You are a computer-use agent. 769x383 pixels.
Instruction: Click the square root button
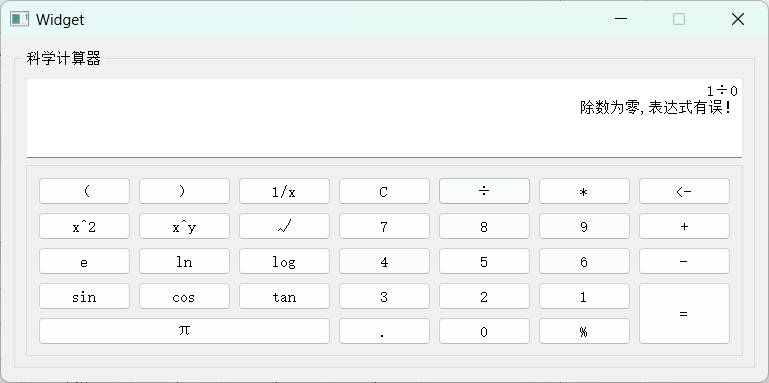click(284, 226)
